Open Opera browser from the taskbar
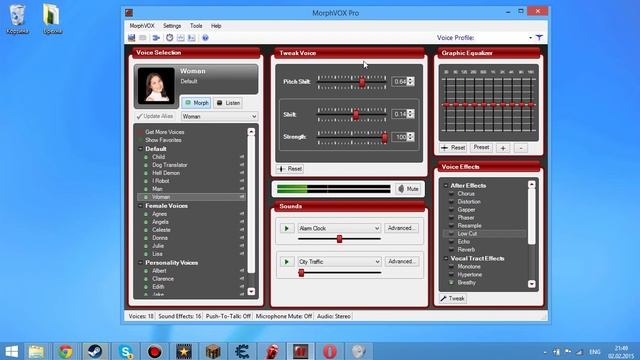The width and height of the screenshot is (640, 360). coord(330,351)
